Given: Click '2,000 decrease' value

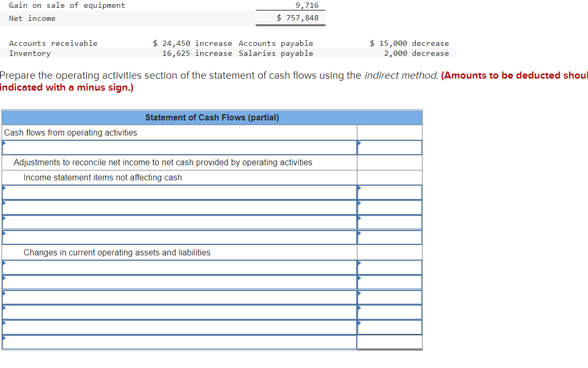Looking at the screenshot, I should pos(416,53).
